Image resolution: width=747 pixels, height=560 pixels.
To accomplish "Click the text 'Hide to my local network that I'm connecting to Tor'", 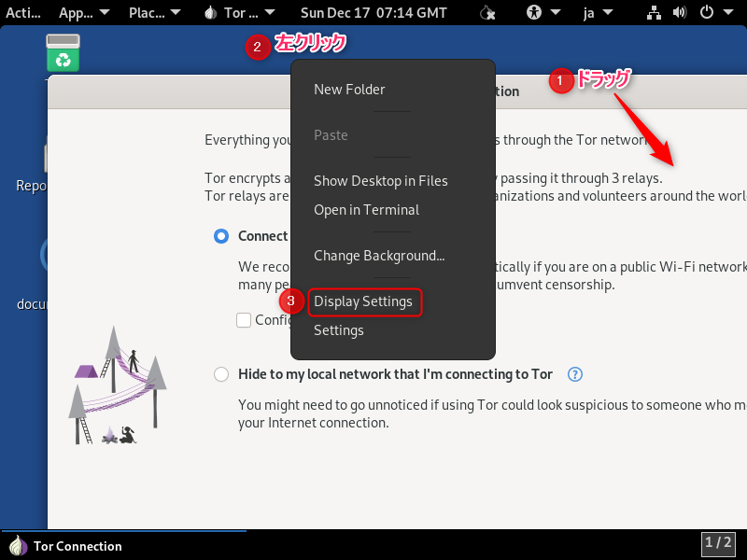I will (x=395, y=374).
